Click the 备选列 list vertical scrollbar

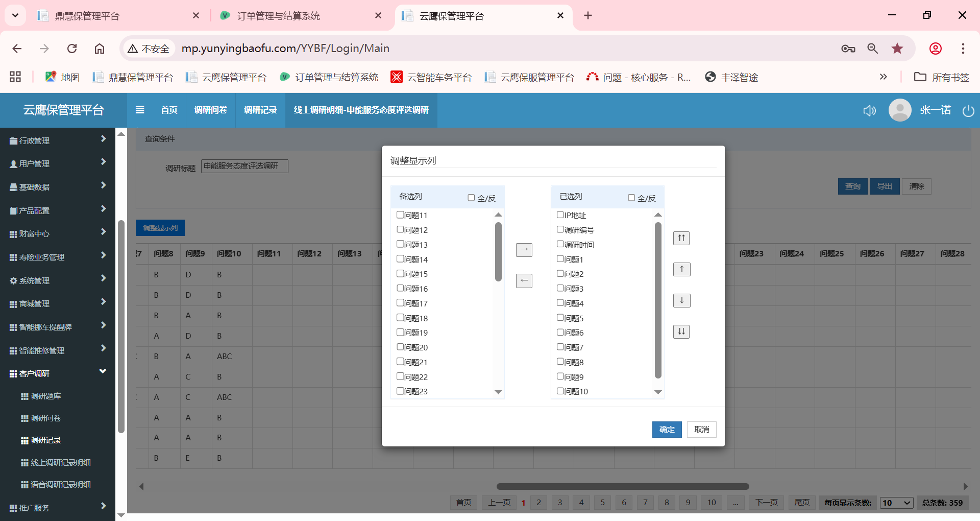(x=498, y=252)
